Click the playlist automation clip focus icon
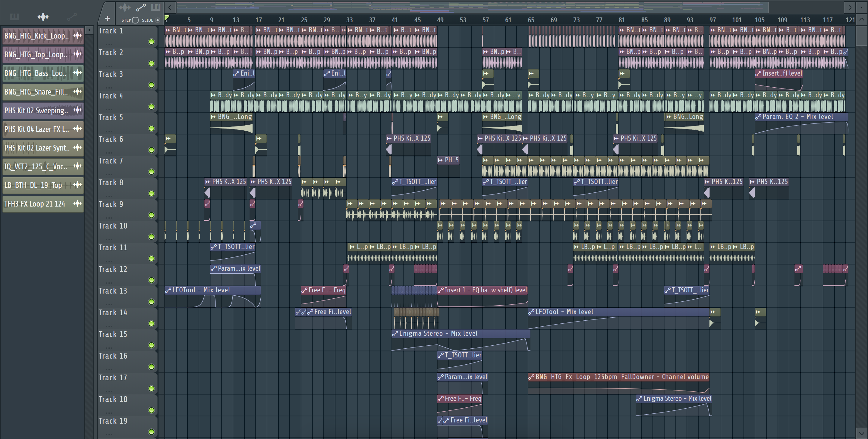Screen dimensions: 868x439 pyautogui.click(x=141, y=7)
